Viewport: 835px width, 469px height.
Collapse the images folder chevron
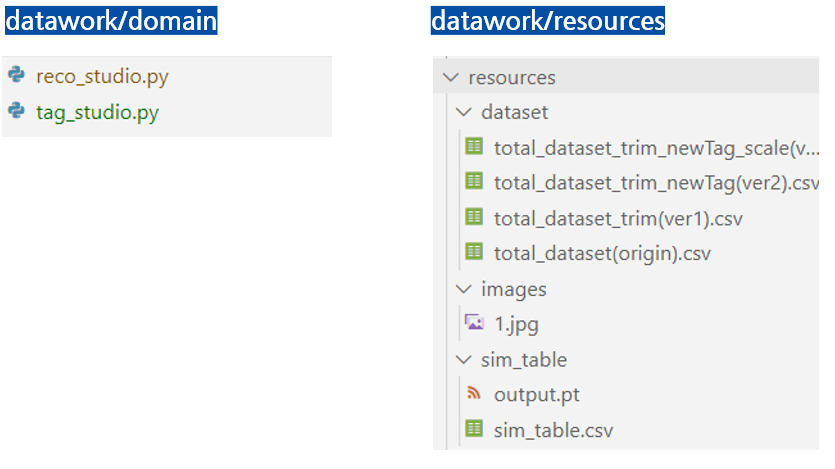(x=462, y=288)
